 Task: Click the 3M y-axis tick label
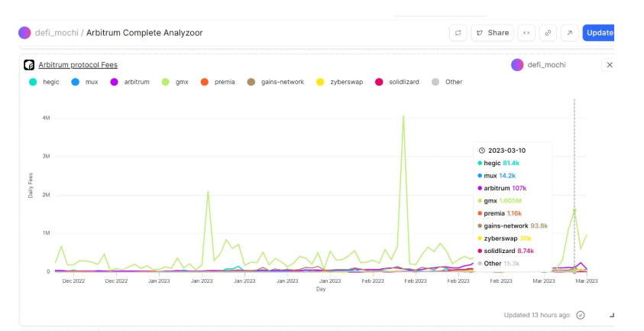point(46,156)
